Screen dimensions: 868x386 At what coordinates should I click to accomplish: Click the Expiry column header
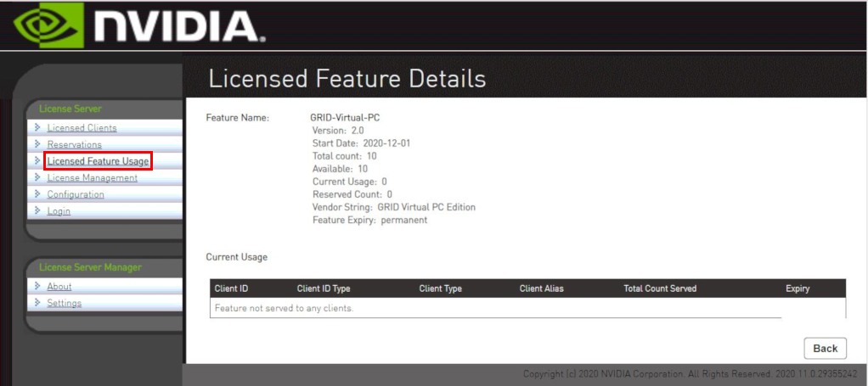(797, 288)
